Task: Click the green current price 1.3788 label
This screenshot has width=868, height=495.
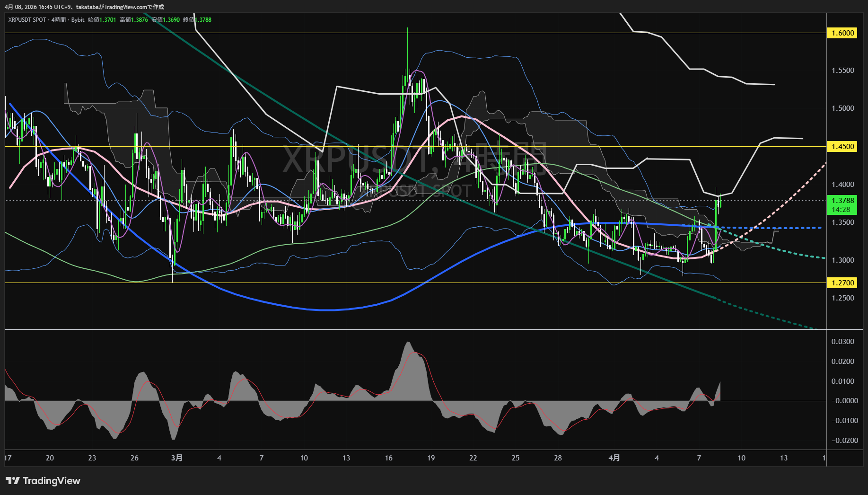Action: (842, 201)
